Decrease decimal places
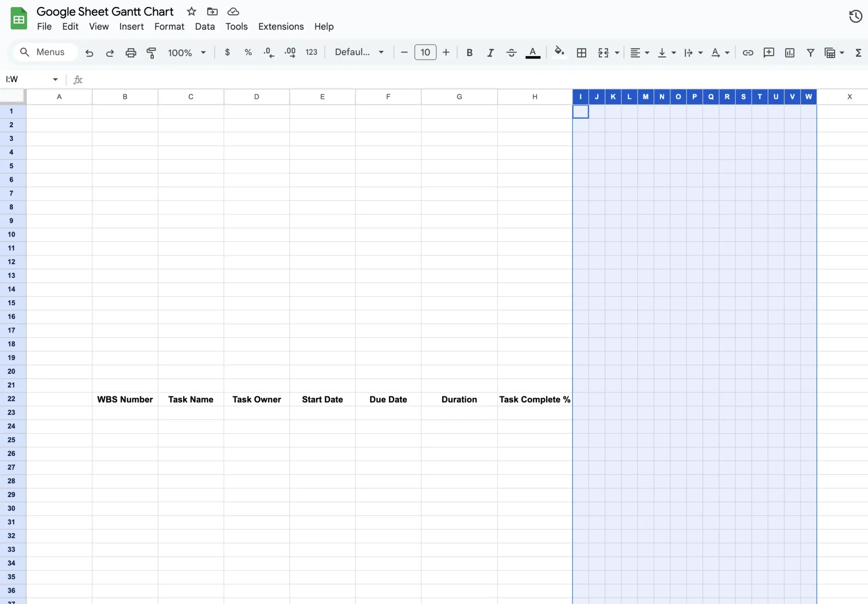 pos(269,52)
